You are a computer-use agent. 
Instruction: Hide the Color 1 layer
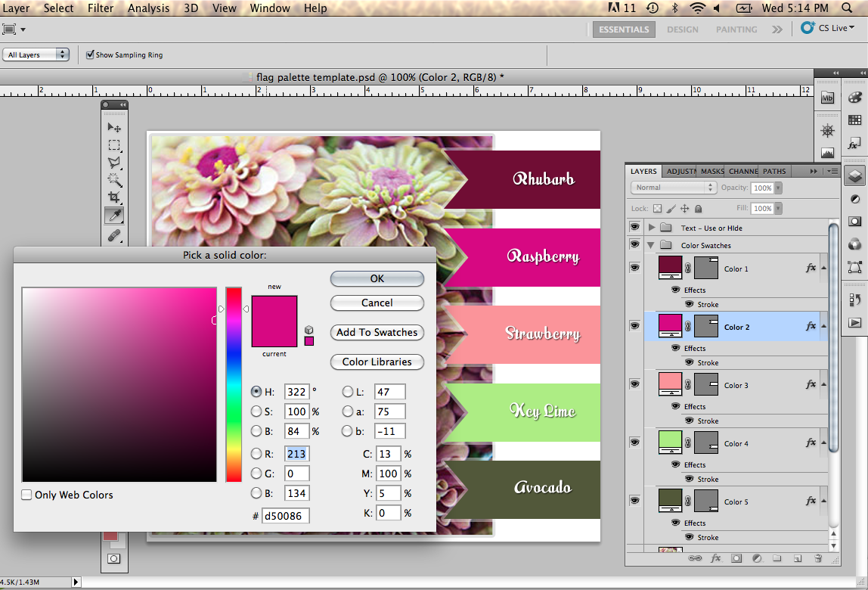[x=634, y=267]
